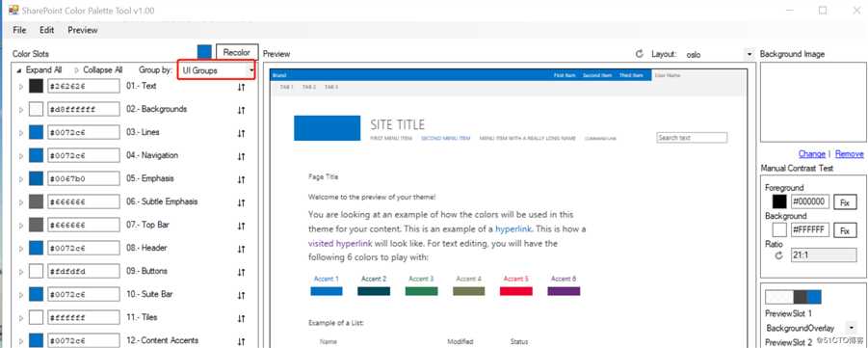Expand all color slot groups
The height and width of the screenshot is (348, 868).
pyautogui.click(x=39, y=70)
